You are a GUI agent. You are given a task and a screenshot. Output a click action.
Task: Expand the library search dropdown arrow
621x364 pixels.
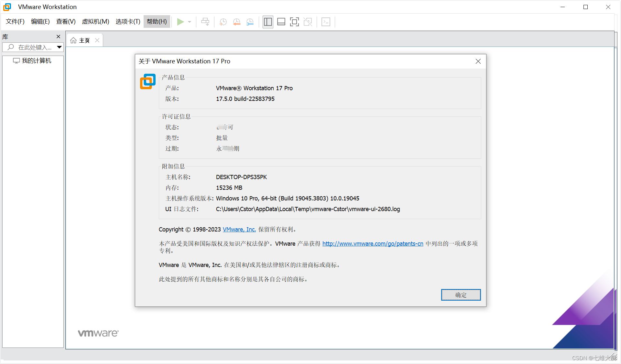[59, 47]
